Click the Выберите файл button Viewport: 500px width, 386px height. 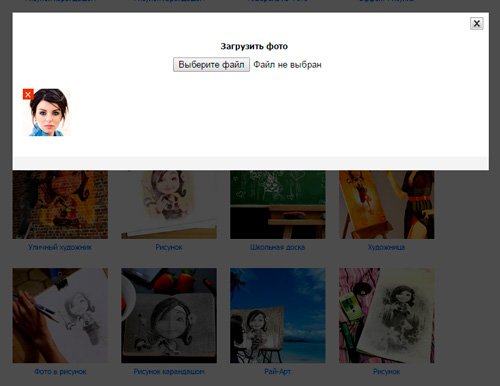click(211, 64)
